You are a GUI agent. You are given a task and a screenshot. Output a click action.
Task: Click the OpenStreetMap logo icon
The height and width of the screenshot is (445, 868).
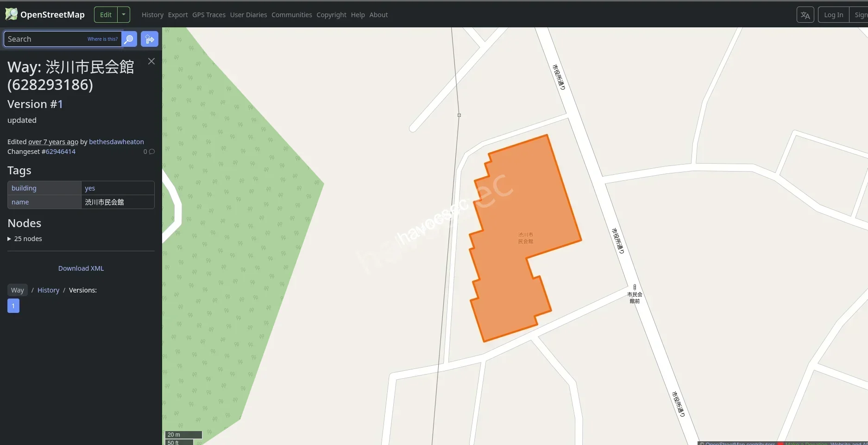(x=11, y=13)
